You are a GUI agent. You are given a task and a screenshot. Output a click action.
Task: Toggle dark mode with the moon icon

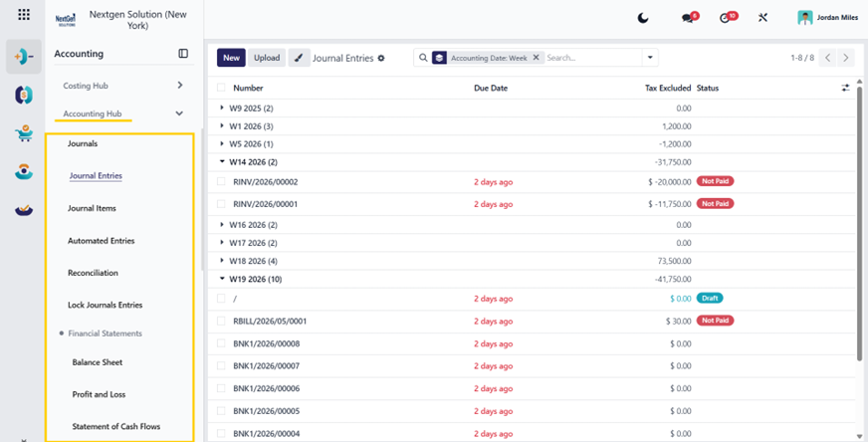[643, 18]
